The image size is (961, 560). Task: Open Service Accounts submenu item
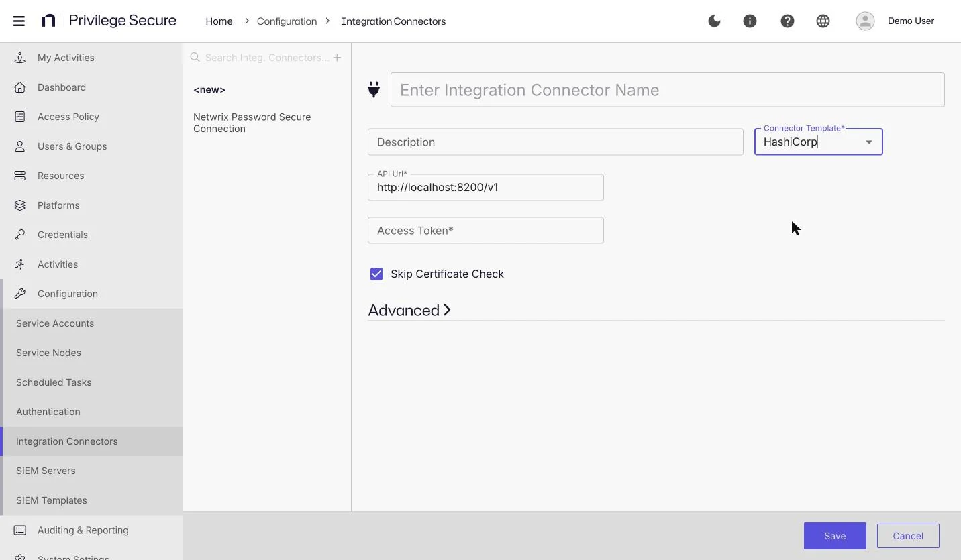(91, 323)
